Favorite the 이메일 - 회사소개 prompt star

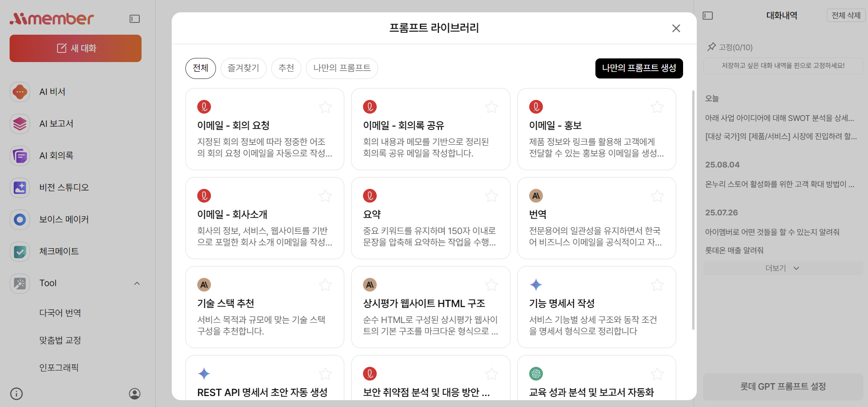coord(325,196)
